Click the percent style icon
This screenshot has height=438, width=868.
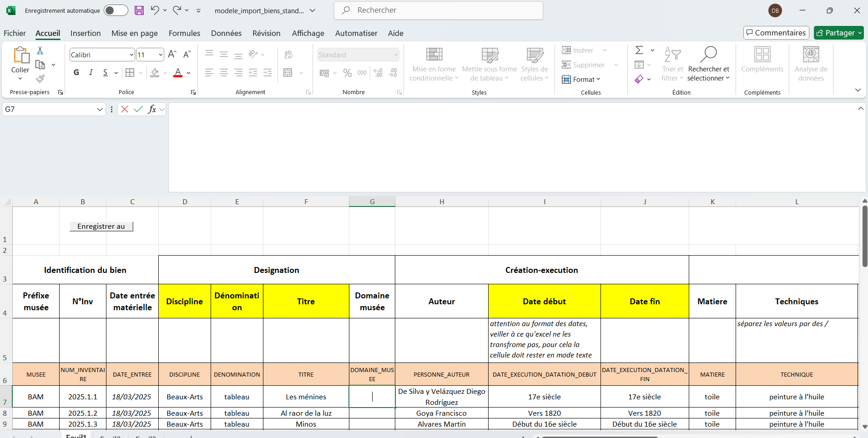coord(348,73)
